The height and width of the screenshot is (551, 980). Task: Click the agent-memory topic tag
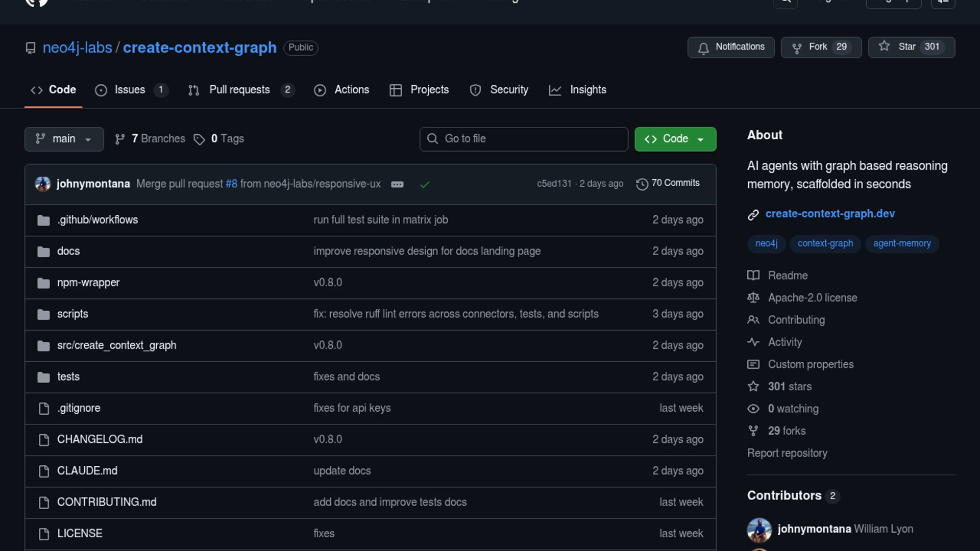[x=901, y=243]
